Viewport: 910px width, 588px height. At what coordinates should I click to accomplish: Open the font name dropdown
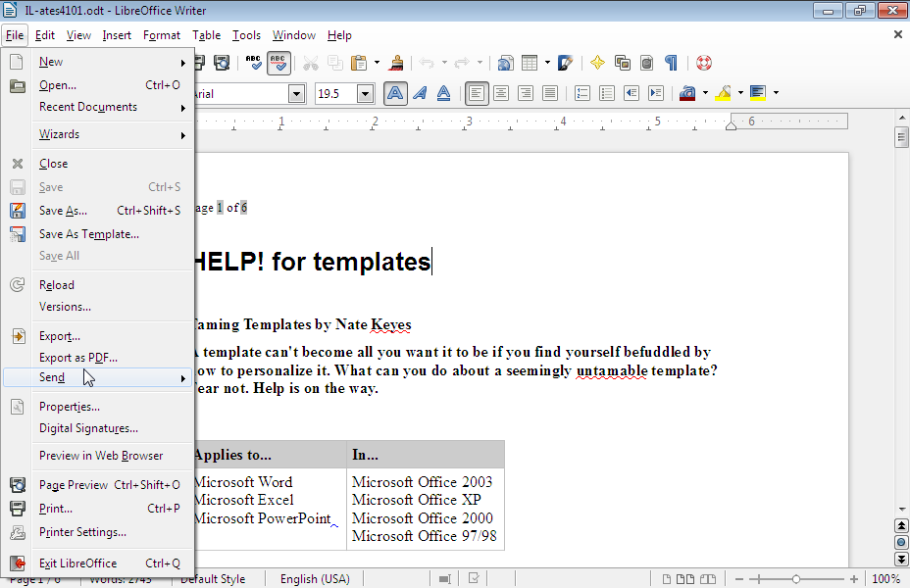click(x=296, y=93)
